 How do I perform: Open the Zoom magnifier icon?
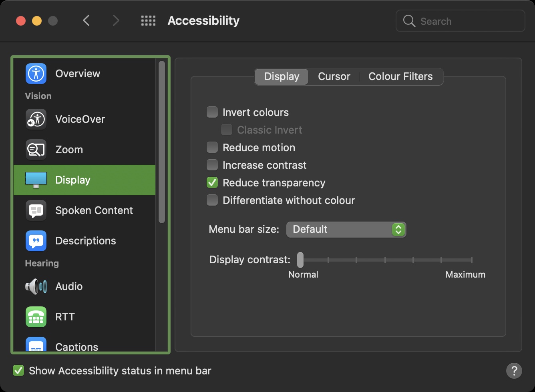point(36,150)
